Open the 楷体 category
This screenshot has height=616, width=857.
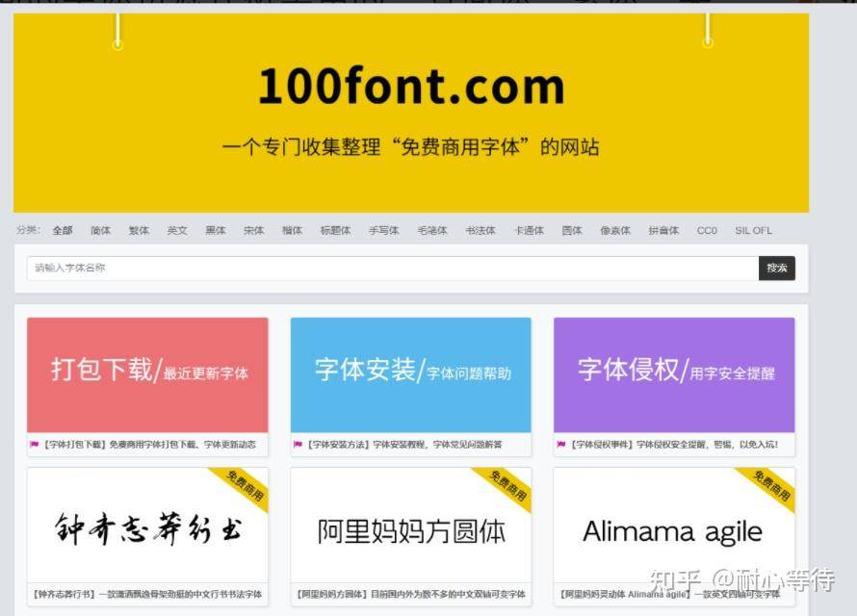[292, 230]
